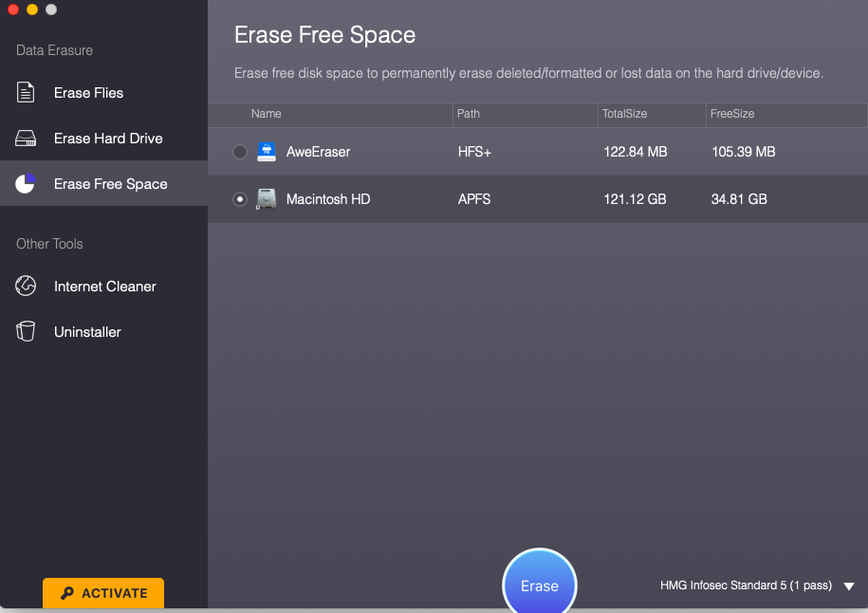Click the APFS path cell
Viewport: 868px width, 613px height.
pos(474,198)
